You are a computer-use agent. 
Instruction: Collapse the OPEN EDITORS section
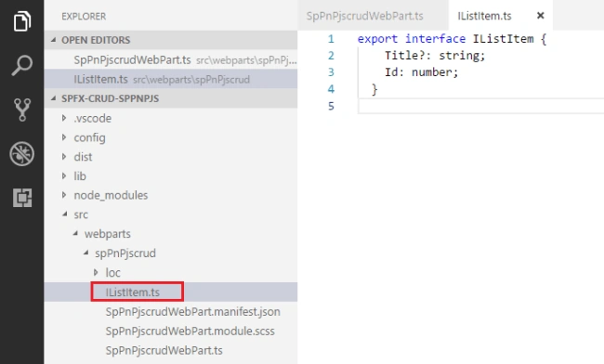click(x=54, y=40)
